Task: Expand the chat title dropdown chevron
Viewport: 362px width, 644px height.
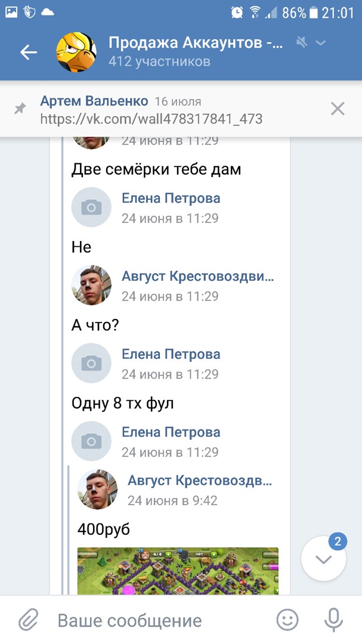Action: [x=321, y=43]
